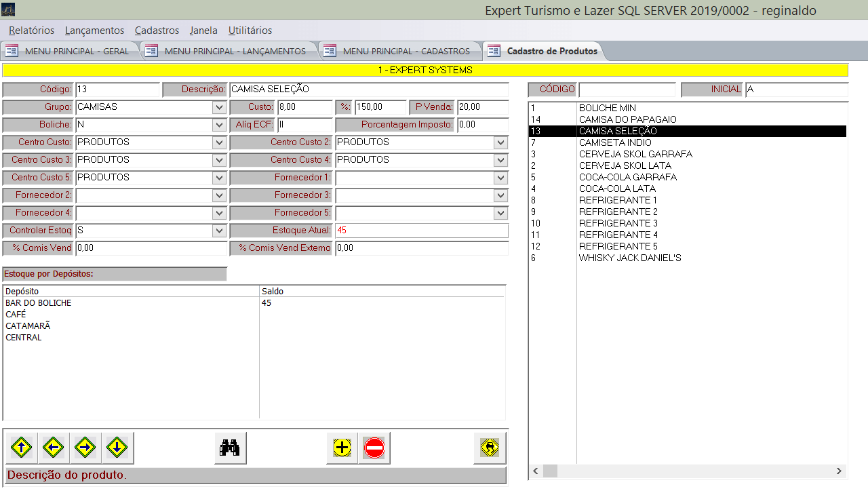Expand the Centro Custo 2 dropdown
The width and height of the screenshot is (868, 495).
coord(500,142)
